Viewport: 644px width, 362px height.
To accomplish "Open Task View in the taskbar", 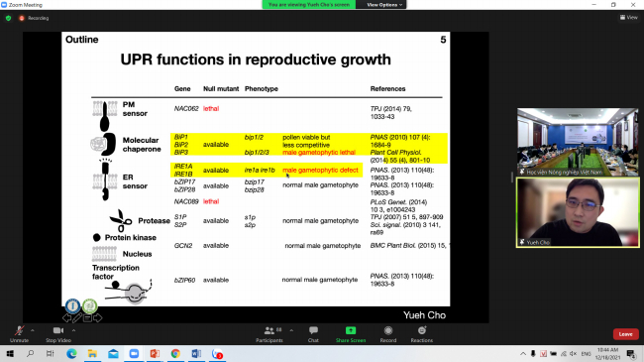I will point(51,354).
